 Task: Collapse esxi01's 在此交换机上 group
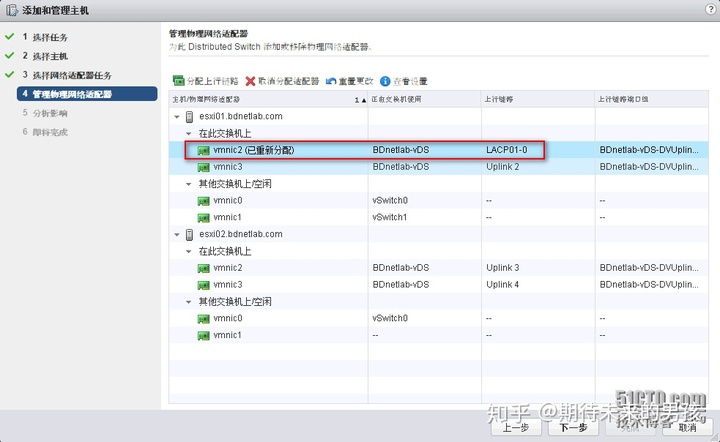[188, 134]
